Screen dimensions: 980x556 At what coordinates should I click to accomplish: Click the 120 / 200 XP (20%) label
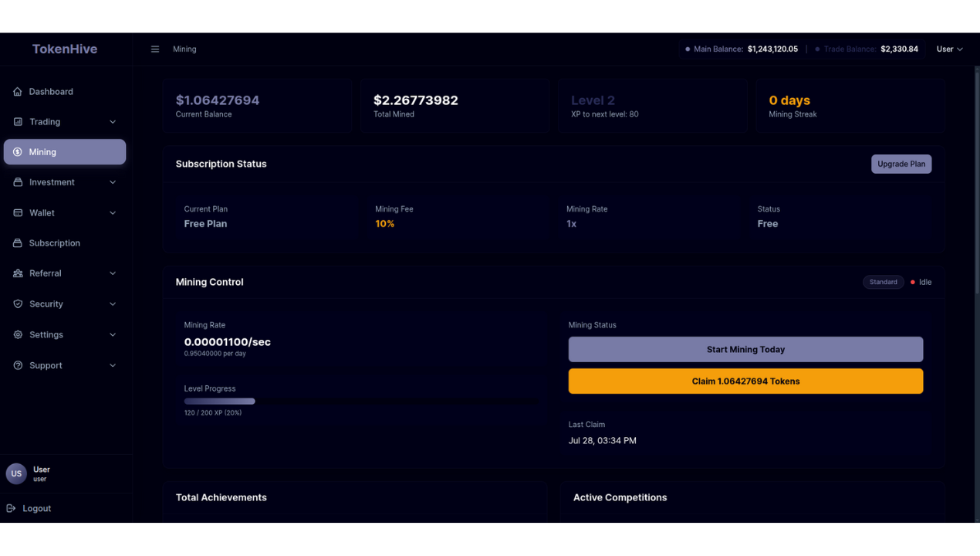(213, 413)
